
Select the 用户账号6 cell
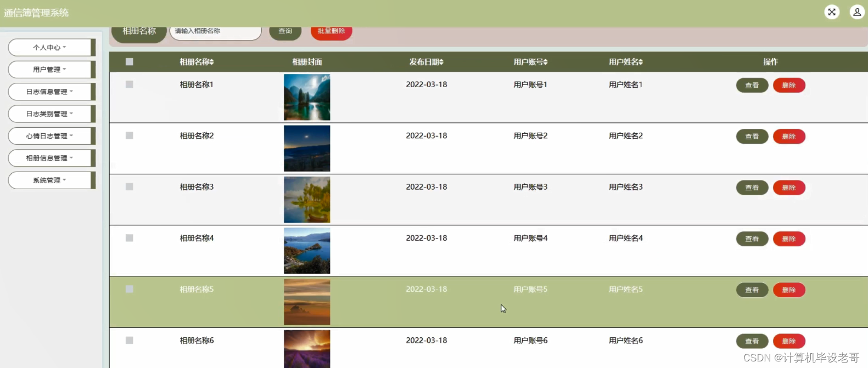tap(530, 341)
